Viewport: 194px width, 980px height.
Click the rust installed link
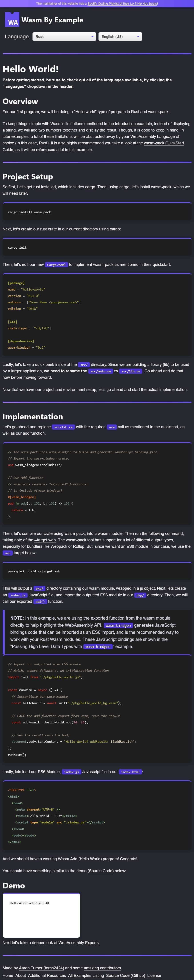click(45, 187)
